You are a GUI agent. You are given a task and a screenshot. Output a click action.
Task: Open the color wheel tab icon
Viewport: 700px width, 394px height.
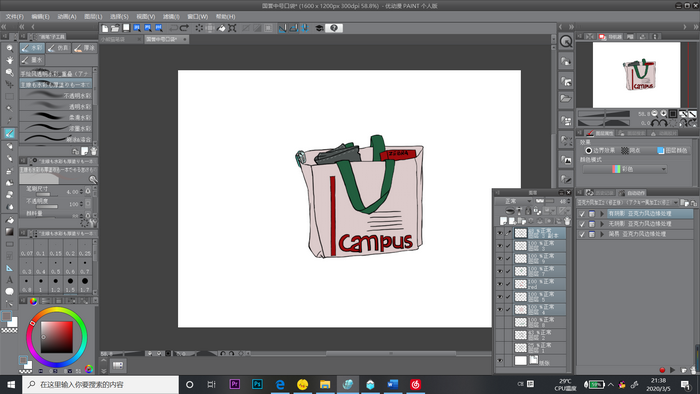pyautogui.click(x=33, y=301)
